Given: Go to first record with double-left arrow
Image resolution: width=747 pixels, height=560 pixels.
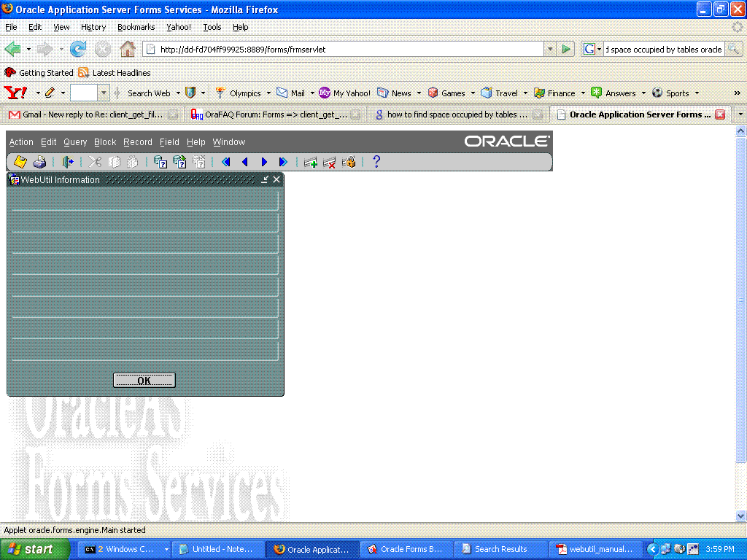Looking at the screenshot, I should (225, 162).
